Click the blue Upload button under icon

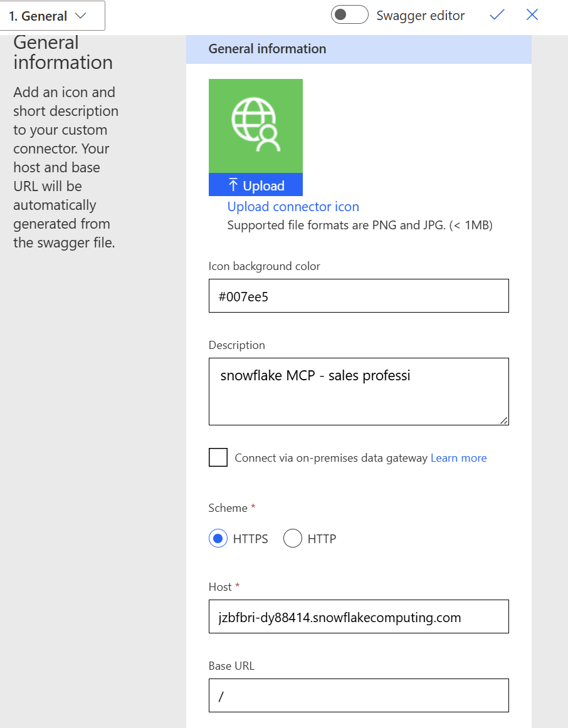click(255, 185)
